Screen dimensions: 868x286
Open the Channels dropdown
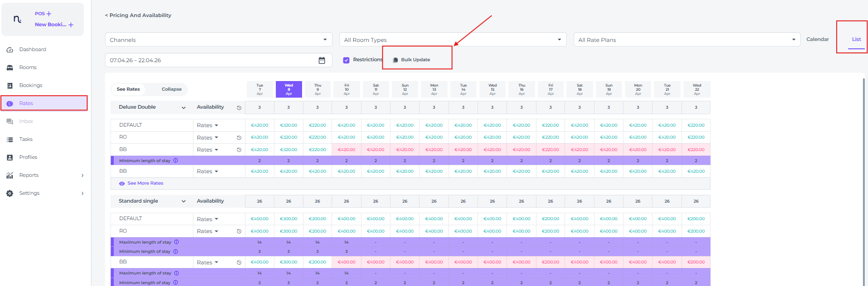click(218, 40)
